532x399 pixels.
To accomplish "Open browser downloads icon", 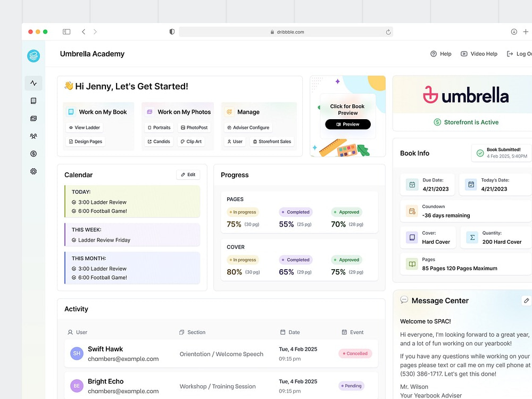I will (x=514, y=31).
